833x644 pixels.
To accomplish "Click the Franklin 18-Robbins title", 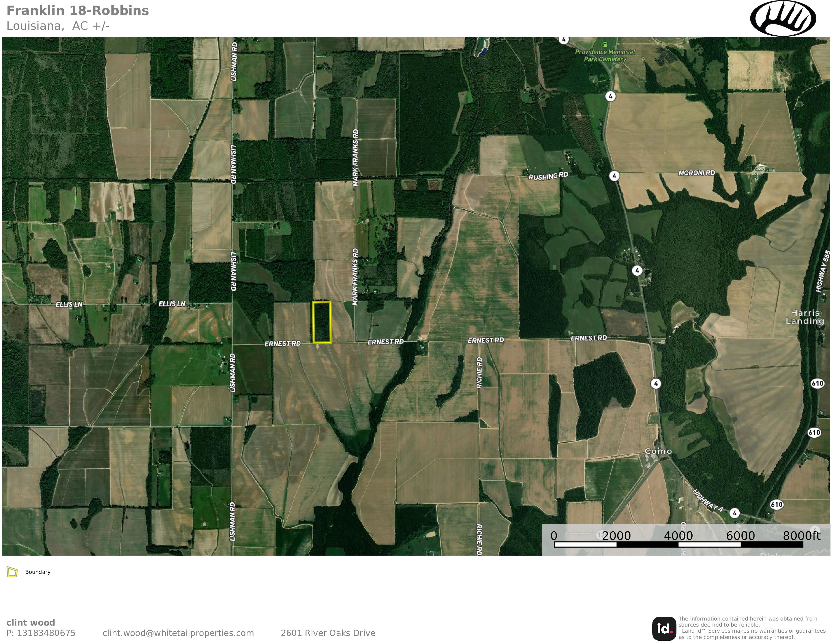I will 78,11.
